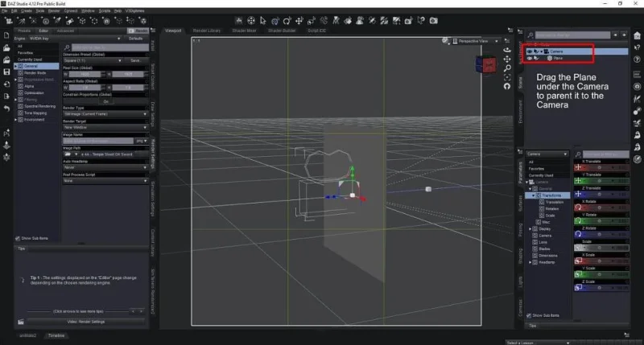Viewport: 644px width, 345px height.
Task: Click the view cube in viewport corner
Action: tap(486, 65)
